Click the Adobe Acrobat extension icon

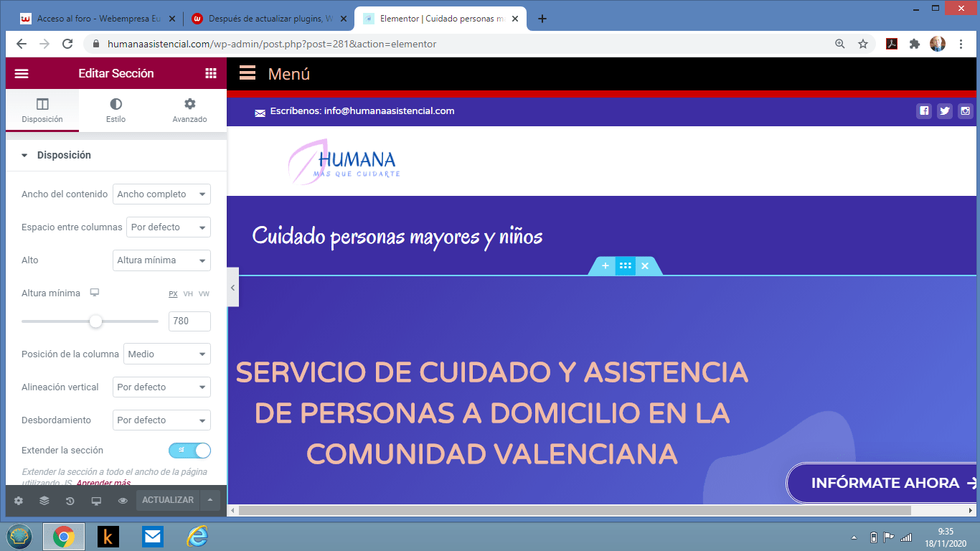pyautogui.click(x=892, y=44)
